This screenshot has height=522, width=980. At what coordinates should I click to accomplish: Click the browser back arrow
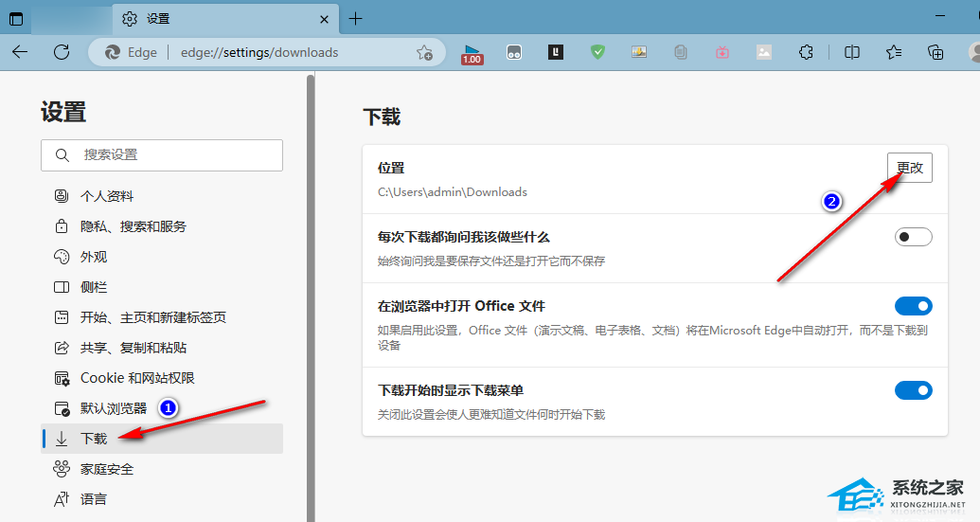coord(20,52)
